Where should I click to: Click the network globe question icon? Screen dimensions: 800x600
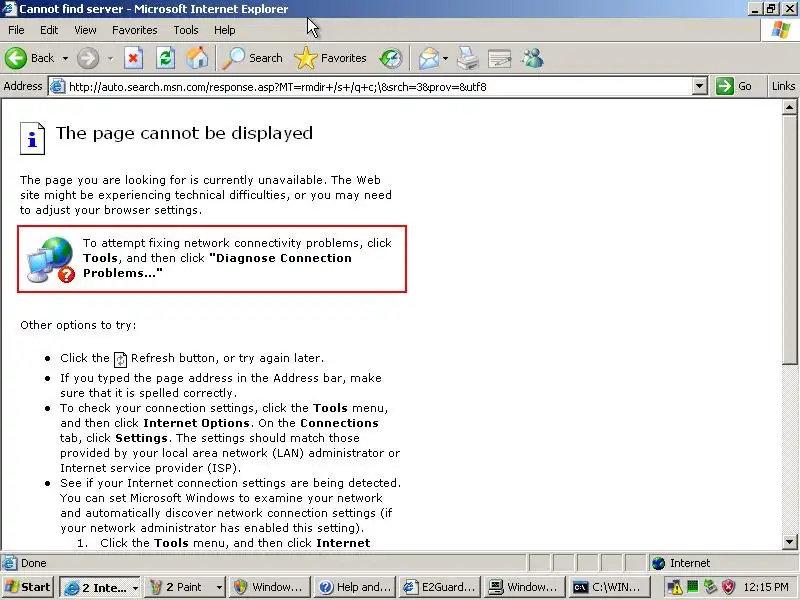click(51, 260)
